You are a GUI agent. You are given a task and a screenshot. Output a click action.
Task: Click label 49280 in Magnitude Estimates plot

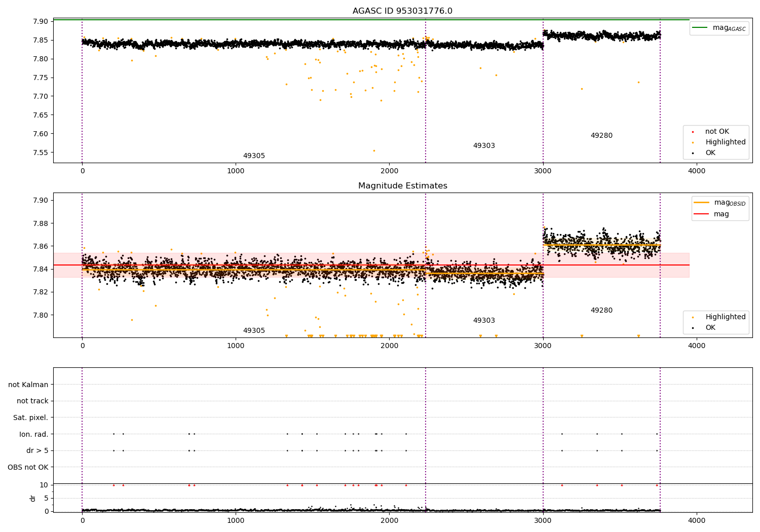[601, 311]
